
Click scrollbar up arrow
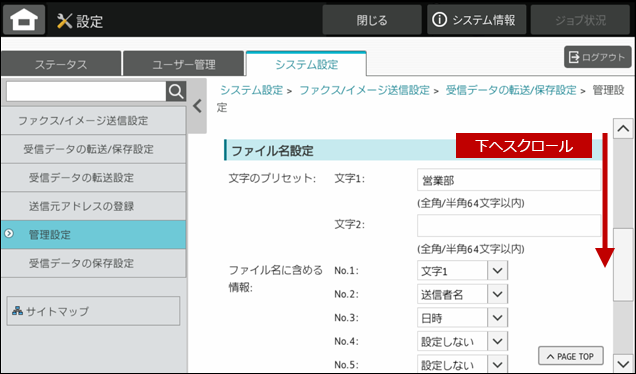click(623, 129)
